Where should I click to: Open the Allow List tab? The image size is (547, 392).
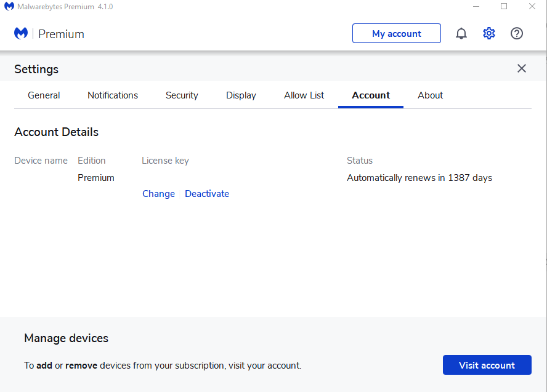[x=304, y=95]
